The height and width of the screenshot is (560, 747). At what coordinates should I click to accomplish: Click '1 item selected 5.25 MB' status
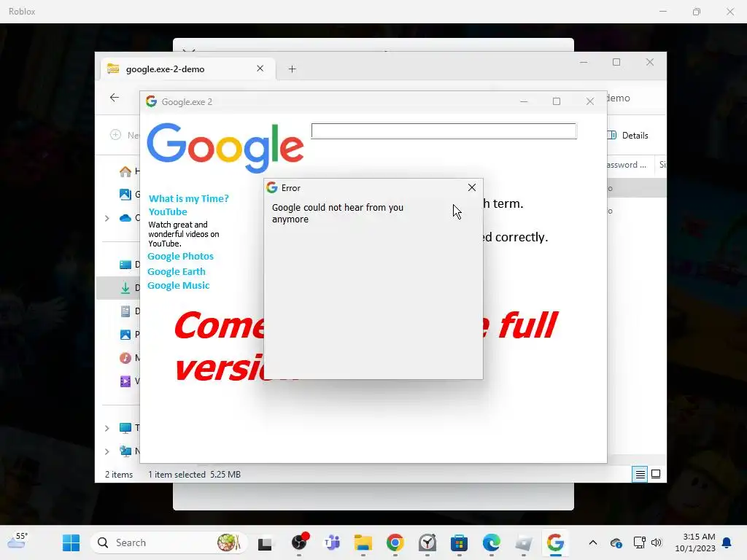(x=194, y=475)
